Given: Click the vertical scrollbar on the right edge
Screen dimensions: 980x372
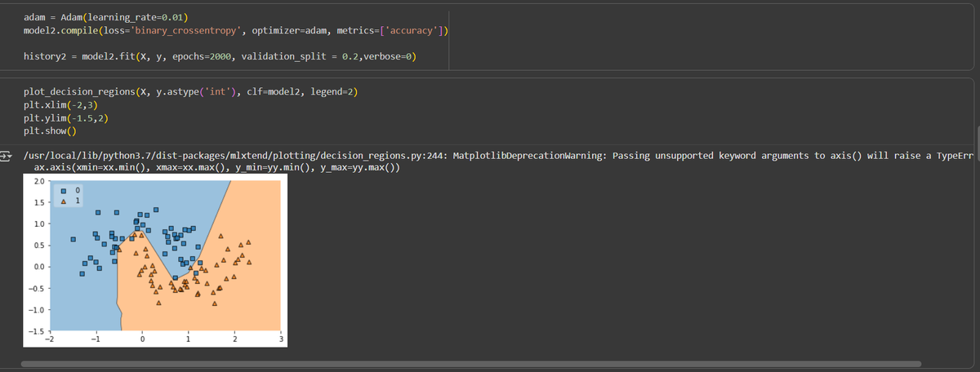Looking at the screenshot, I should click(978, 144).
